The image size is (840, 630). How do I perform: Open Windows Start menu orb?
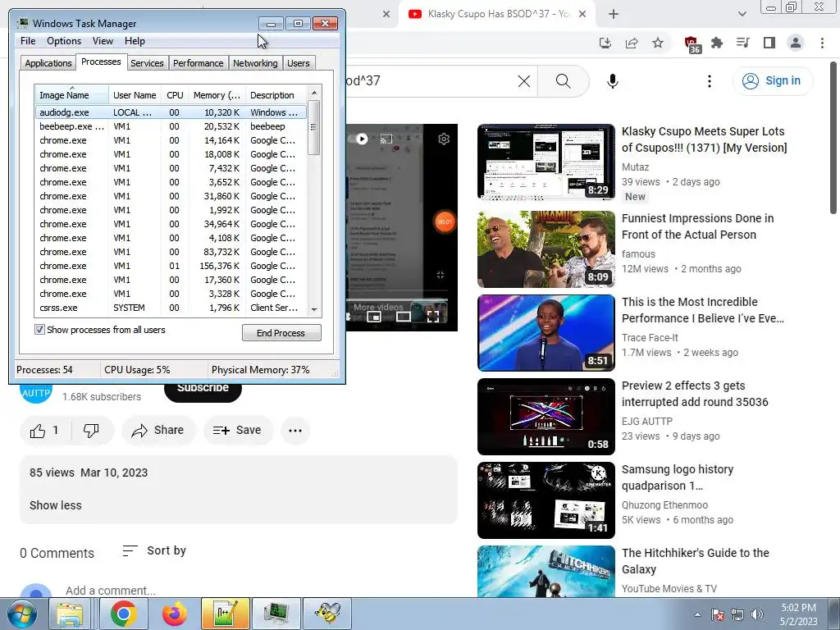[22, 614]
